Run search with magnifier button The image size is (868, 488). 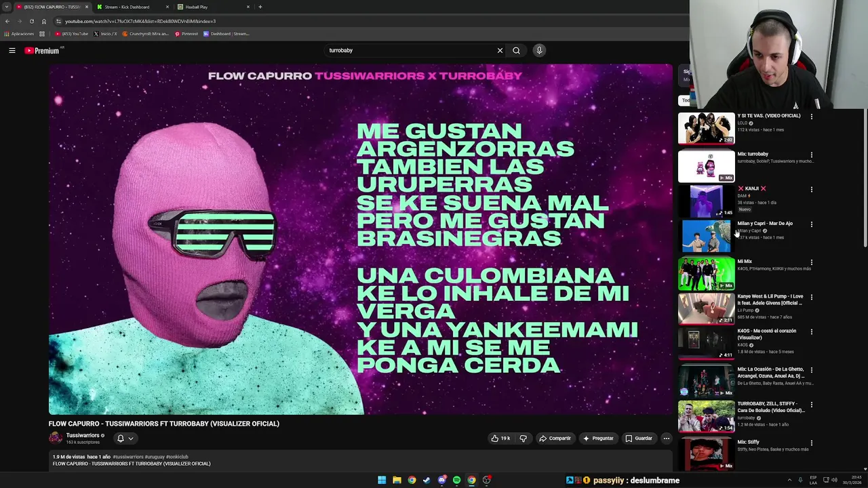516,50
